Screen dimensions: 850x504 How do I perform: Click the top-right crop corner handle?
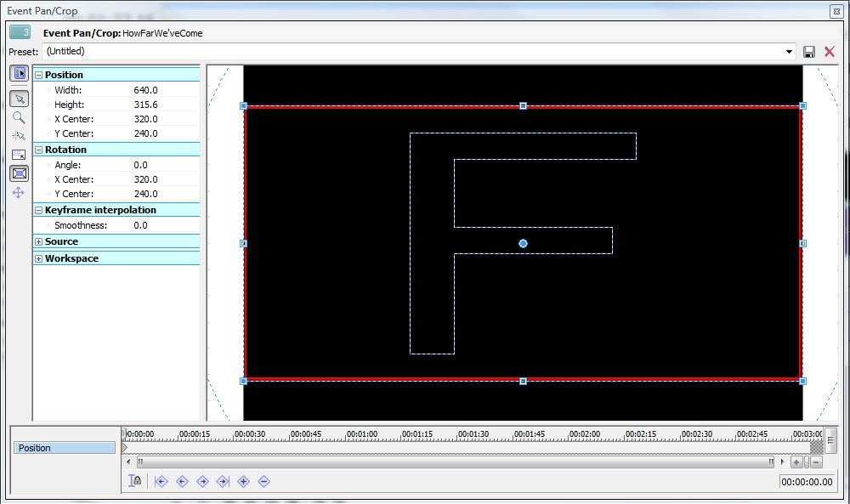tap(803, 105)
